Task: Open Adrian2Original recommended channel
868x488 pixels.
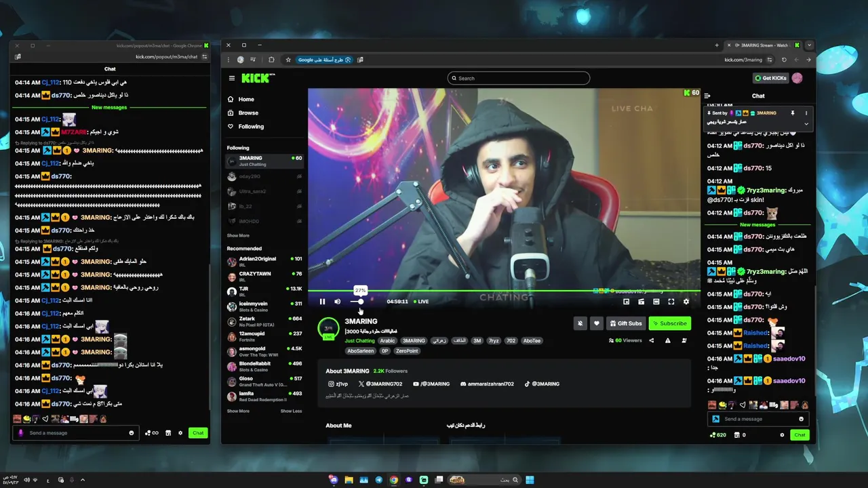Action: pos(264,261)
